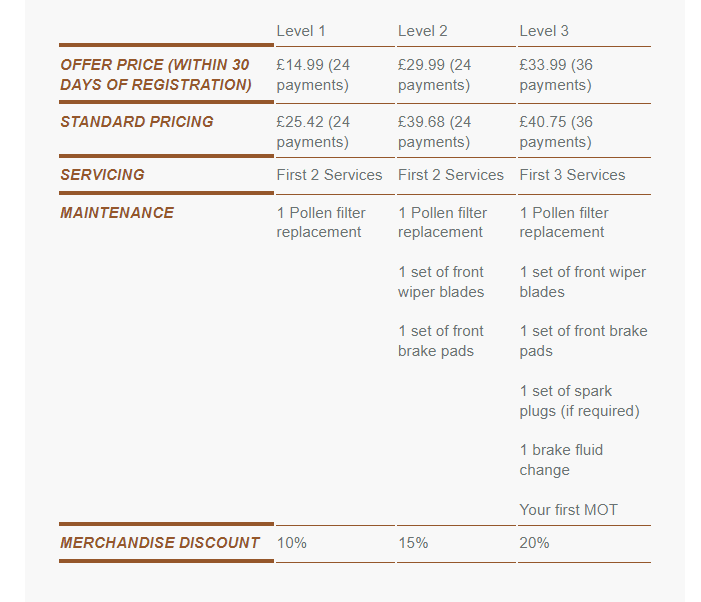Select the Standard Pricing row heading
Image resolution: width=701 pixels, height=602 pixels.
pyautogui.click(x=137, y=122)
